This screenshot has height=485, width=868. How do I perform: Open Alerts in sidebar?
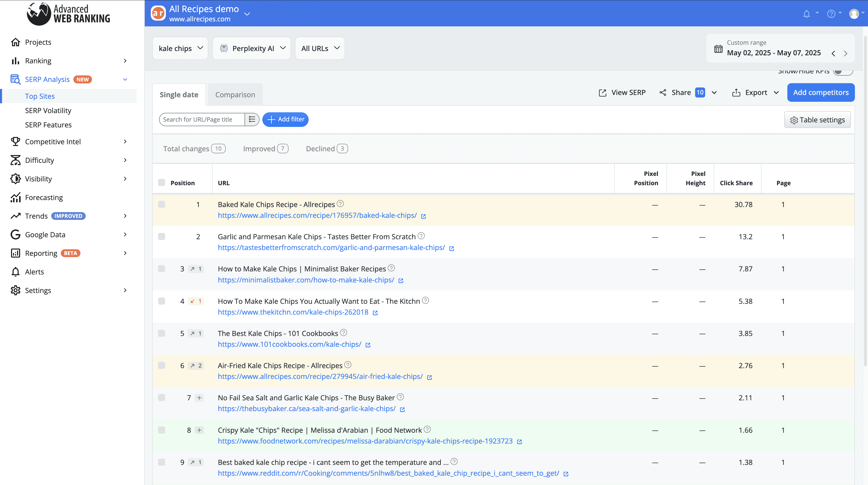point(34,272)
